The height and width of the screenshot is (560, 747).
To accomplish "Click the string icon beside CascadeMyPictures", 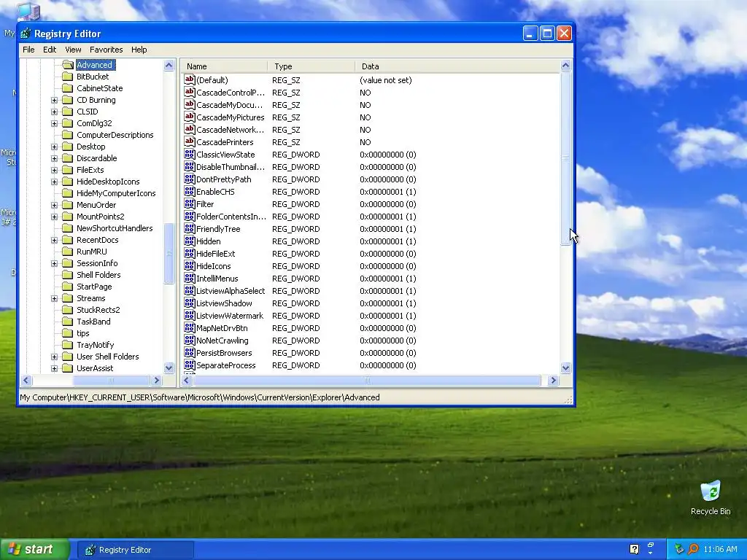I will click(x=190, y=117).
